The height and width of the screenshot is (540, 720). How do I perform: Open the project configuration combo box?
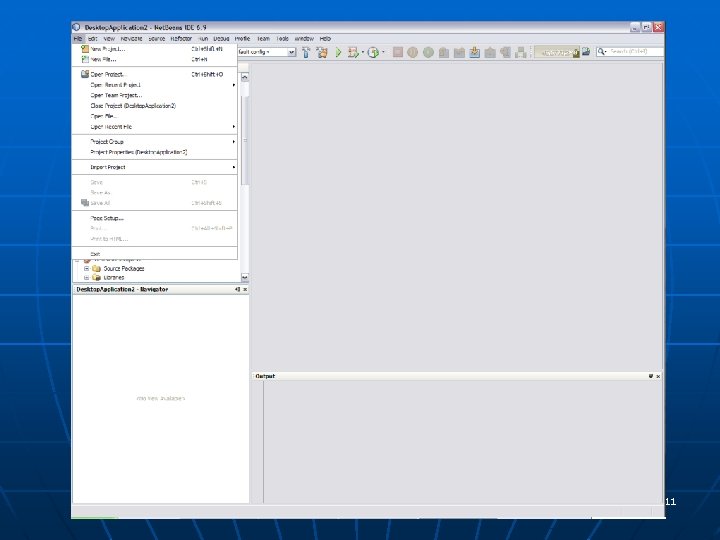pyautogui.click(x=266, y=52)
